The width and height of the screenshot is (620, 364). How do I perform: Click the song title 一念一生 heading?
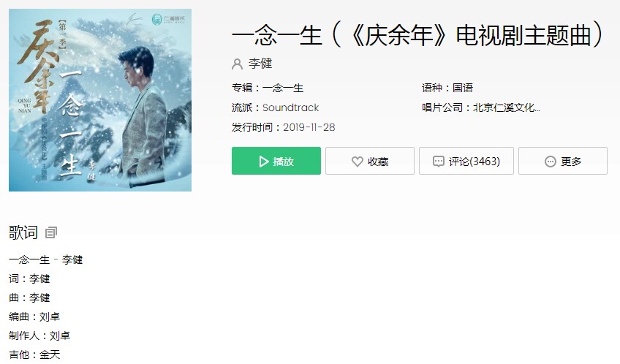point(417,35)
